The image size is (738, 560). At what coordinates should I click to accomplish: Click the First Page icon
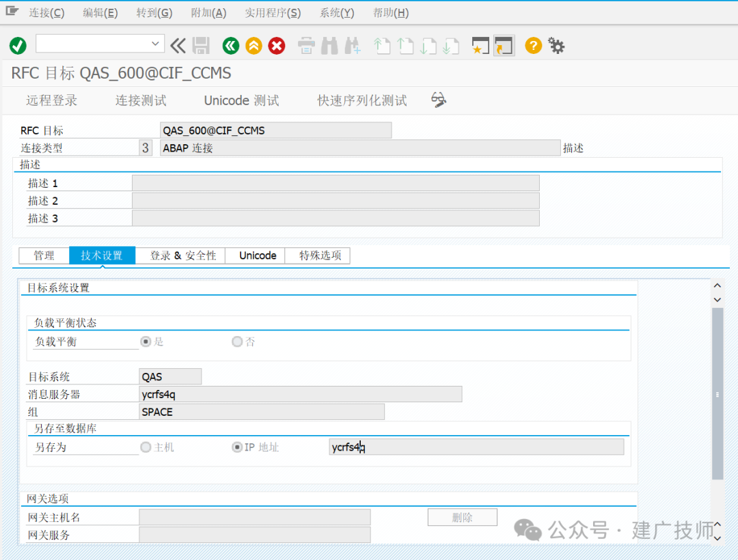382,46
